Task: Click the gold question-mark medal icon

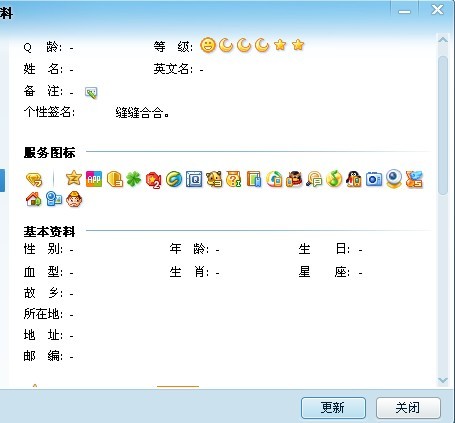Action: tap(234, 179)
